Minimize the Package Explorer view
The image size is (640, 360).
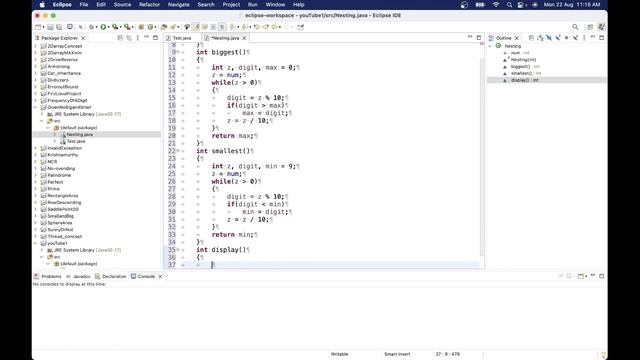pyautogui.click(x=146, y=37)
